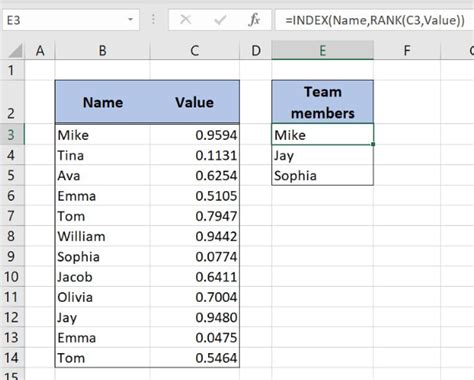Click the 'Name' header cell
This screenshot has width=474, height=380.
coord(103,102)
